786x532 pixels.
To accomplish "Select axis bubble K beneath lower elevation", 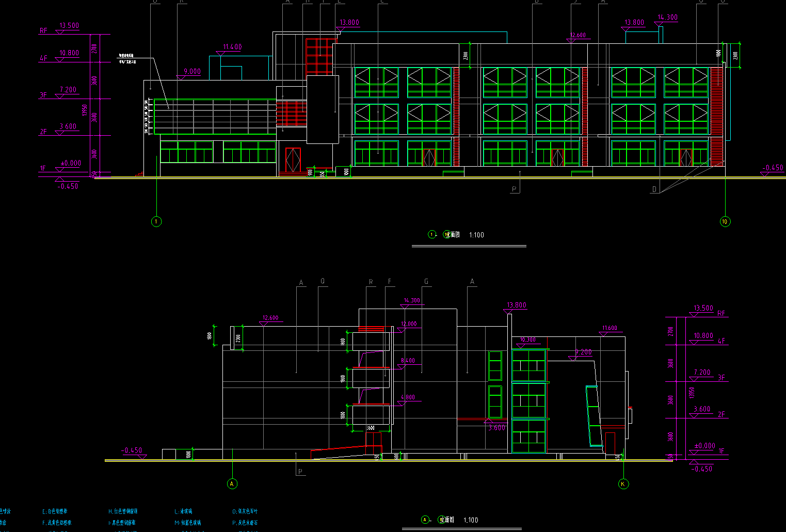I will (x=623, y=483).
